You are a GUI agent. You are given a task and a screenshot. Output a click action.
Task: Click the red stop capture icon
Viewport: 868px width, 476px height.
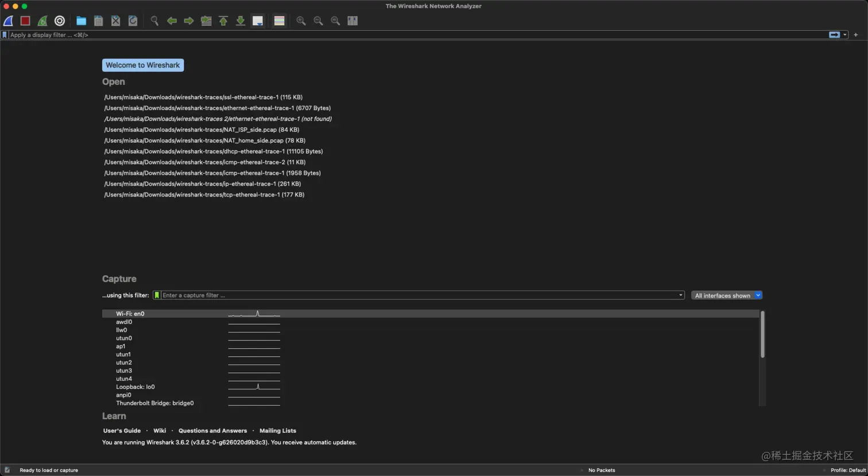tap(25, 21)
